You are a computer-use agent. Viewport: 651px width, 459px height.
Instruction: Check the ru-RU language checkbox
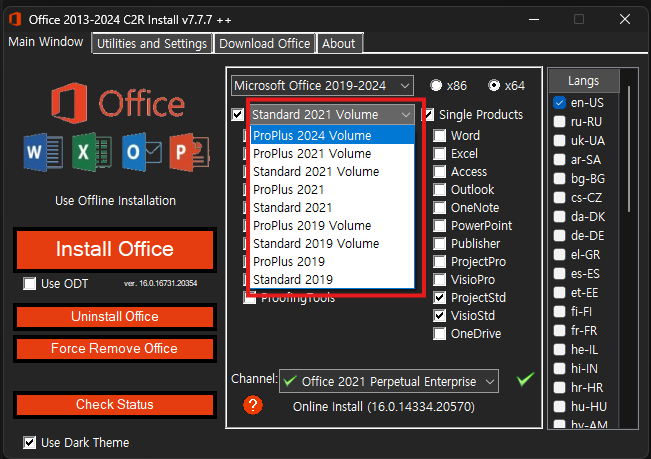pos(560,122)
